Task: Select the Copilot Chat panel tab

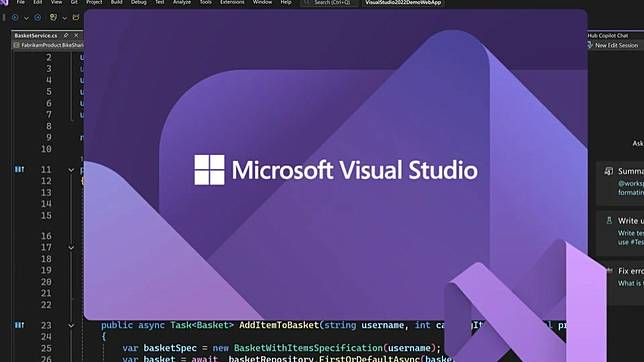Action: 608,36
